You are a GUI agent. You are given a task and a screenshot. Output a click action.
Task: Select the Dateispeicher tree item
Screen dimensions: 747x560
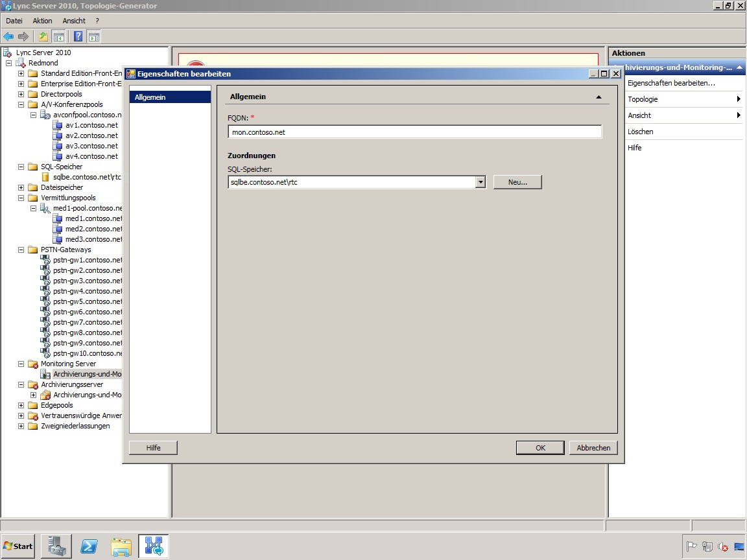coord(62,187)
